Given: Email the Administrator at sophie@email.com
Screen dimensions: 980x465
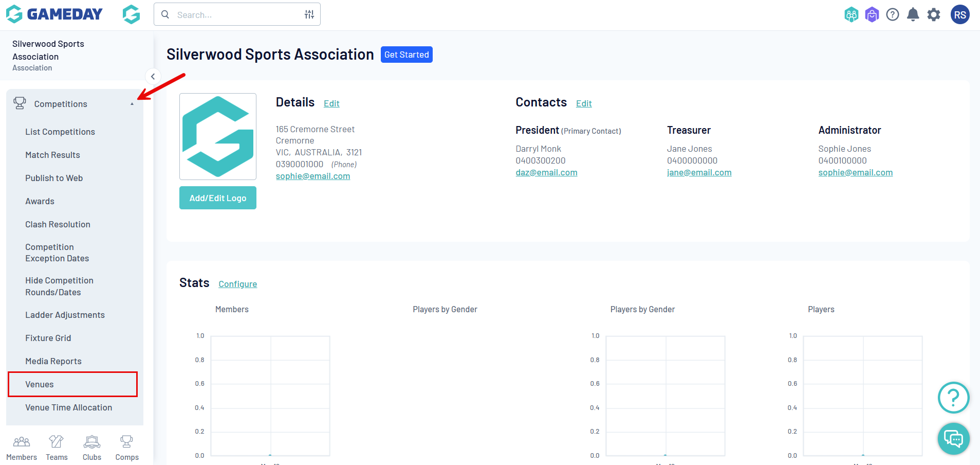Looking at the screenshot, I should coord(855,172).
